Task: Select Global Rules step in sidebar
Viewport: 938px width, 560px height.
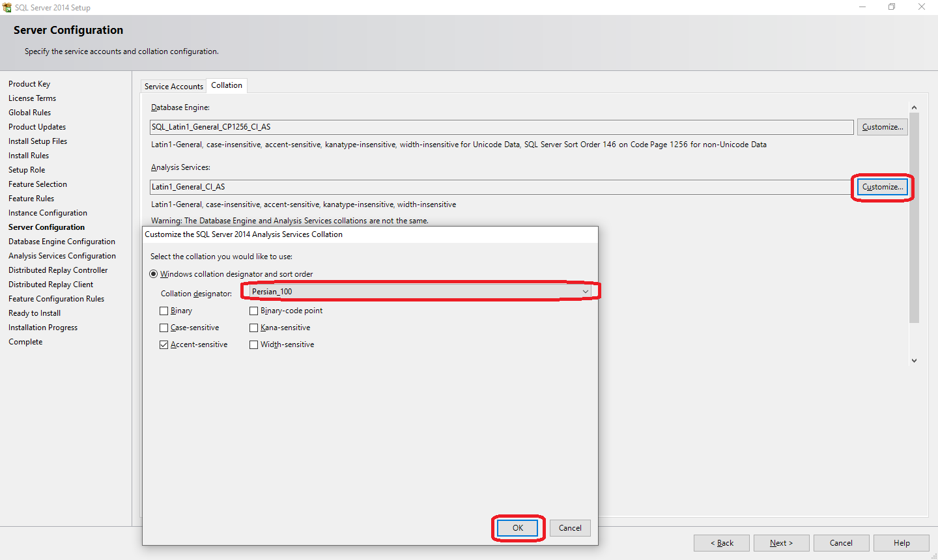Action: tap(29, 113)
